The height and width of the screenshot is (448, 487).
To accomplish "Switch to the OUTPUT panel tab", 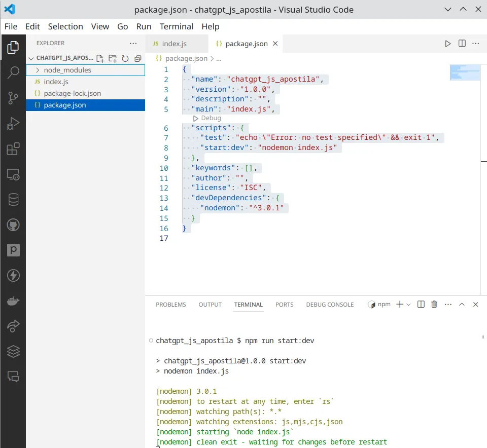I will tap(210, 305).
